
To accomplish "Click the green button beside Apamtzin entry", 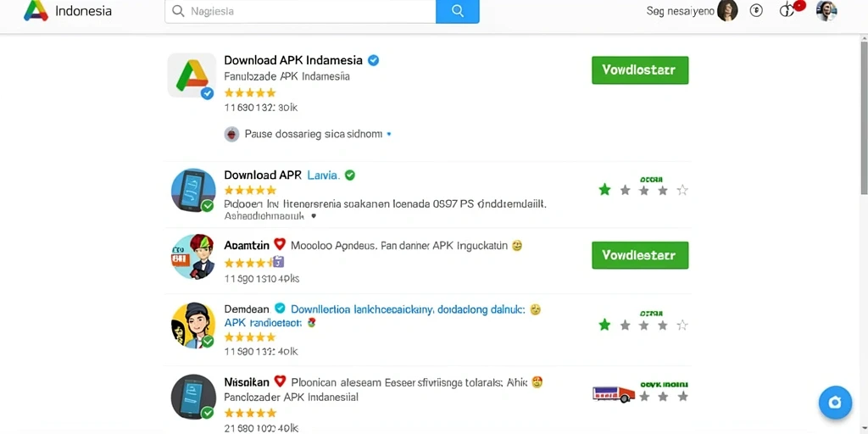I will [640, 255].
